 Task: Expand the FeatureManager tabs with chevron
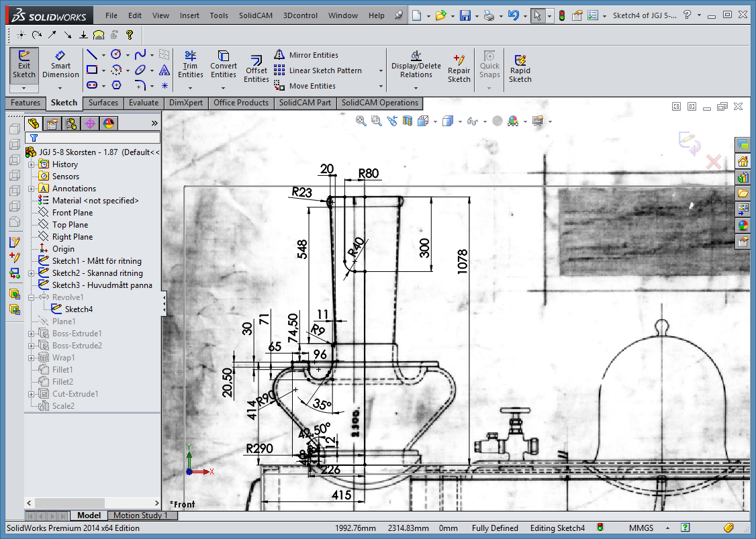(x=154, y=124)
